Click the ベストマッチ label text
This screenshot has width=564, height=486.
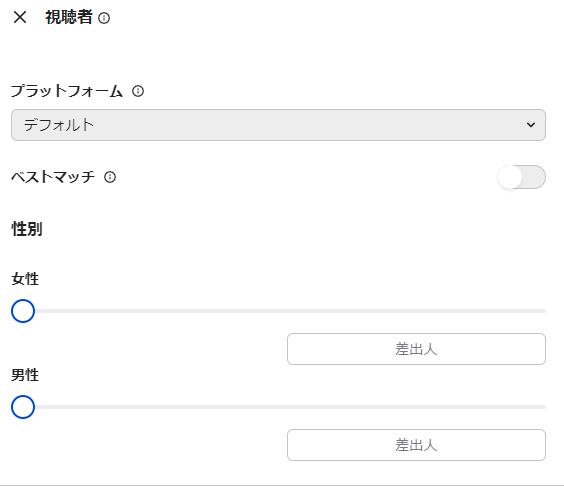pos(53,177)
